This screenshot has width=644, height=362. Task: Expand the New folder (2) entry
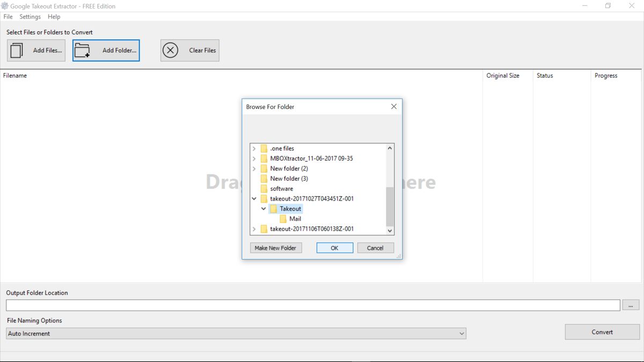pos(254,168)
